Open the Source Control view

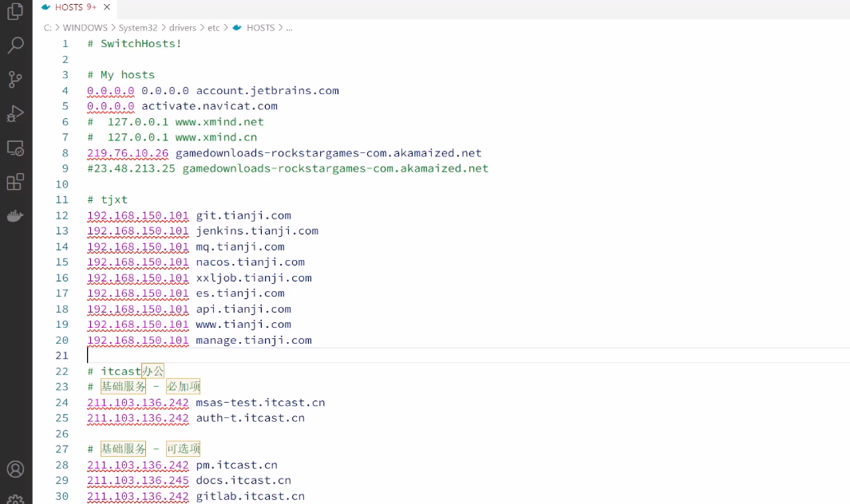tap(15, 80)
